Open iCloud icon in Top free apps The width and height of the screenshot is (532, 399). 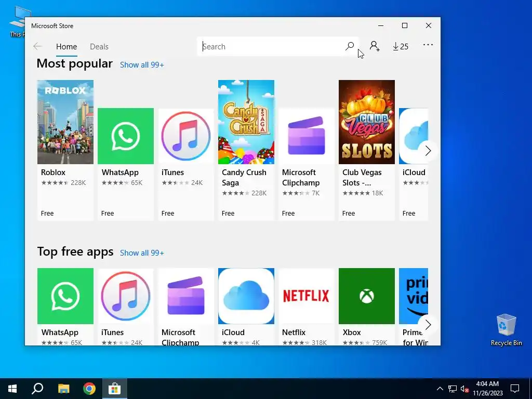pos(246,296)
